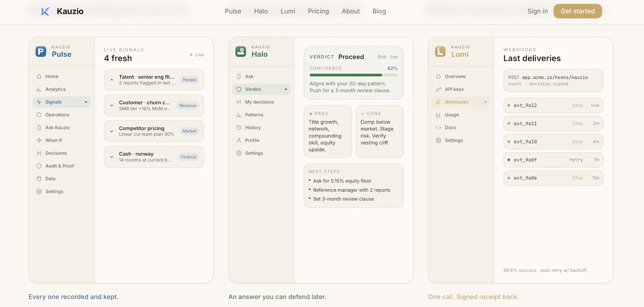The width and height of the screenshot is (644, 307).
Task: Open the Halo nav menu item
Action: click(261, 11)
